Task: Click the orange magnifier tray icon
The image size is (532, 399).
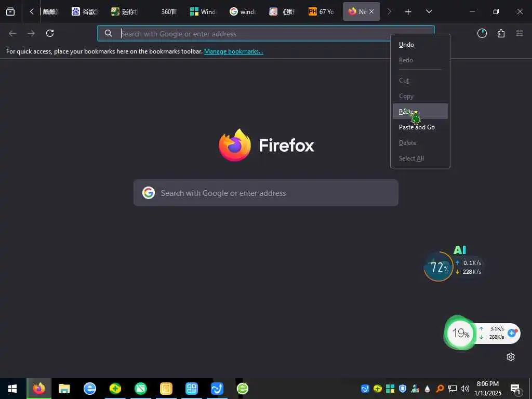Action: [440, 389]
